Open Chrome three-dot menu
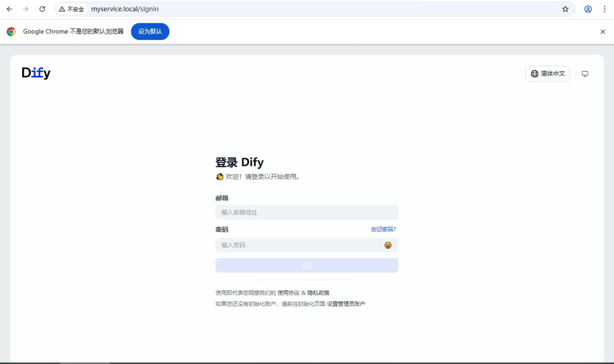The height and width of the screenshot is (364, 614). [x=604, y=9]
